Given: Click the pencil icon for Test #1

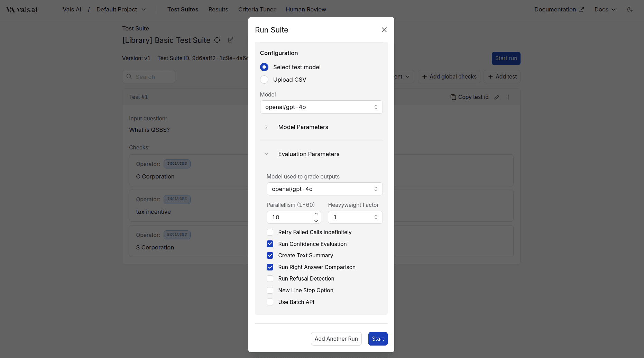Looking at the screenshot, I should coord(497,97).
